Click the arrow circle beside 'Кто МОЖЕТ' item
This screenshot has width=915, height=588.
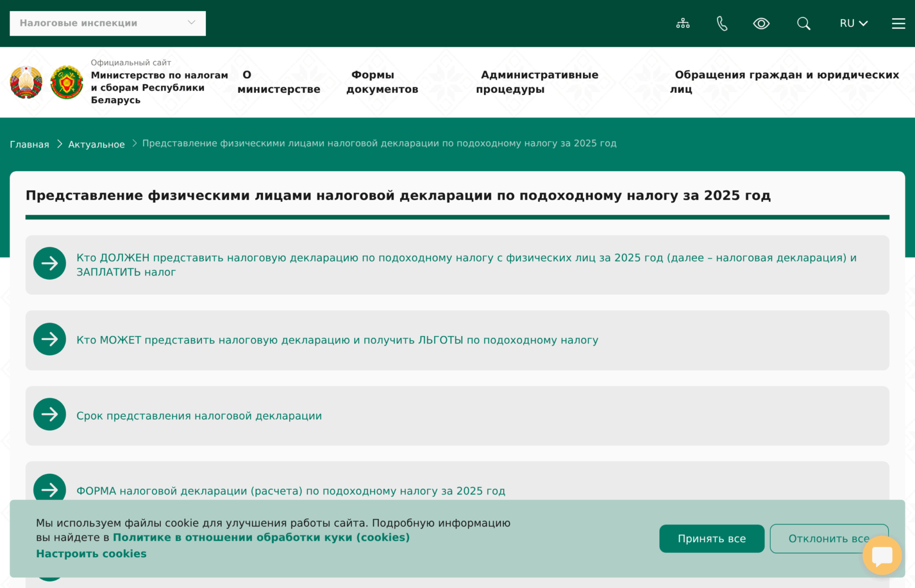49,339
